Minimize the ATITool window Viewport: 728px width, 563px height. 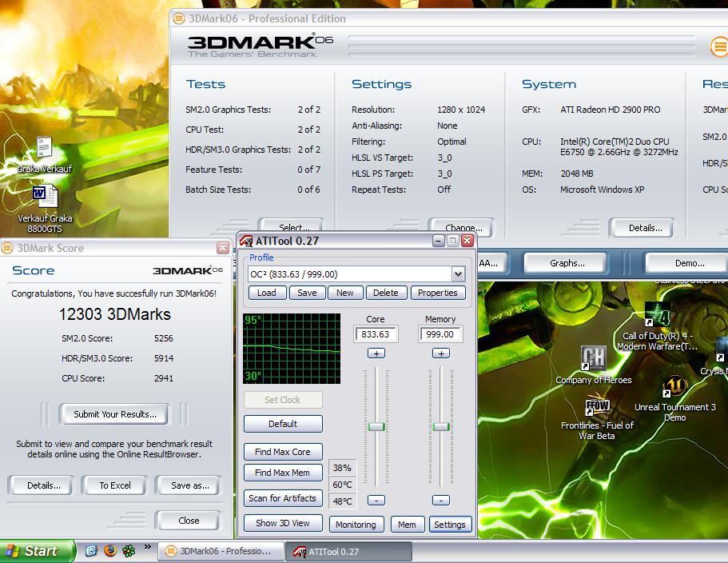[x=438, y=241]
